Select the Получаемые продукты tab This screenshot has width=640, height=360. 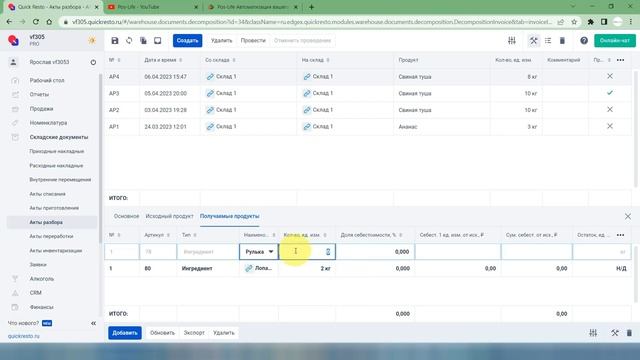[x=229, y=216]
